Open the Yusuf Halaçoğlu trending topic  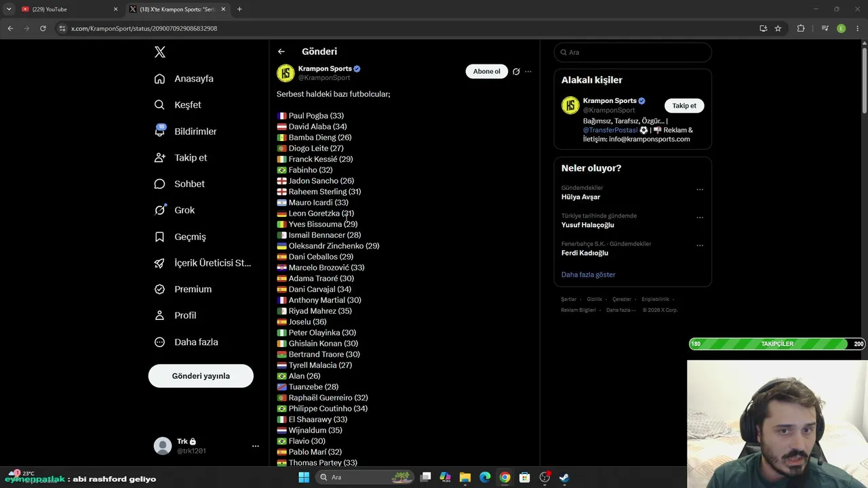click(587, 225)
